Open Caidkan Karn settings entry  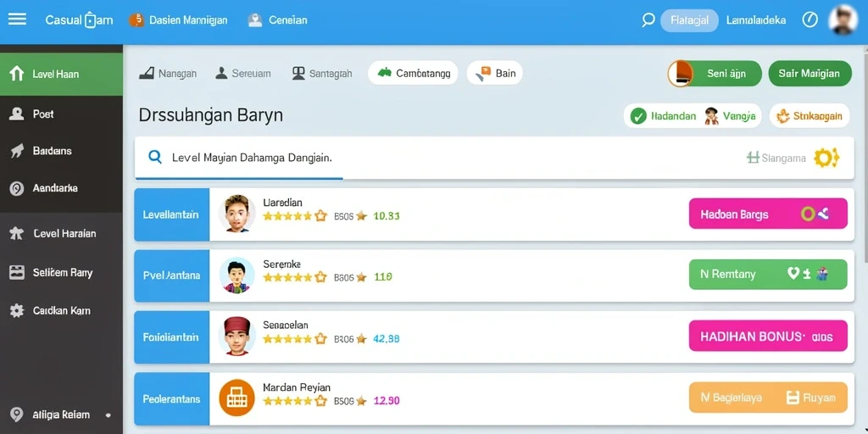pos(61,310)
